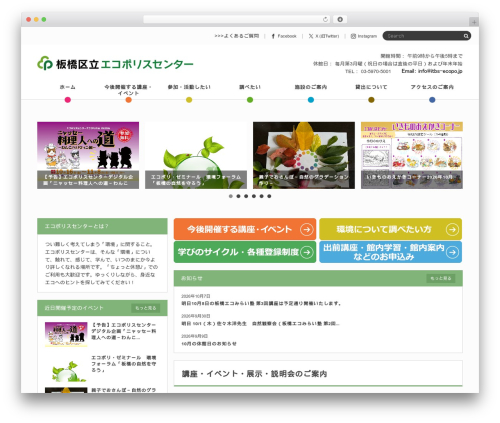Open the green globe plant slider thumbnail

(196, 155)
